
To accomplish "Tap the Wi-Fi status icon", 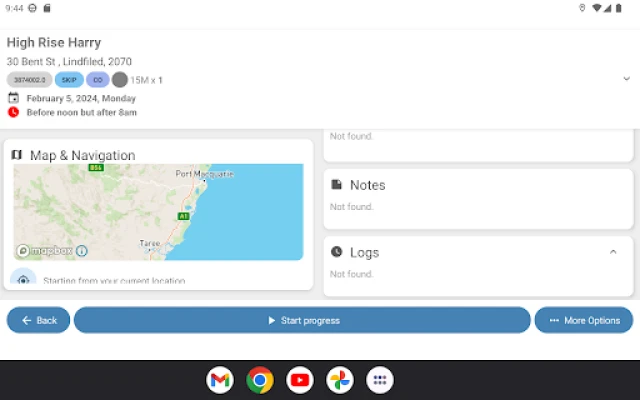I will (x=596, y=8).
